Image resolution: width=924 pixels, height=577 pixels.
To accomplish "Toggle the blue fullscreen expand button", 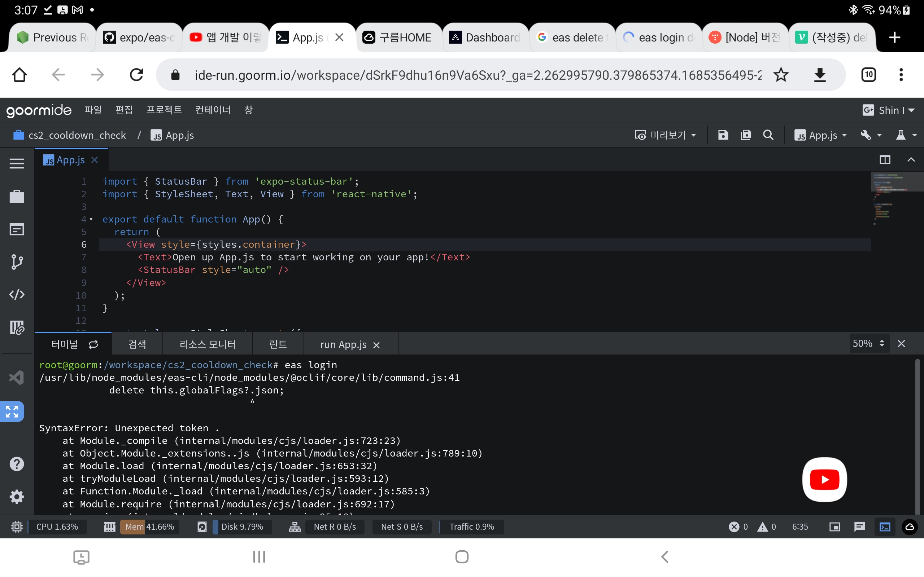I will [x=12, y=411].
